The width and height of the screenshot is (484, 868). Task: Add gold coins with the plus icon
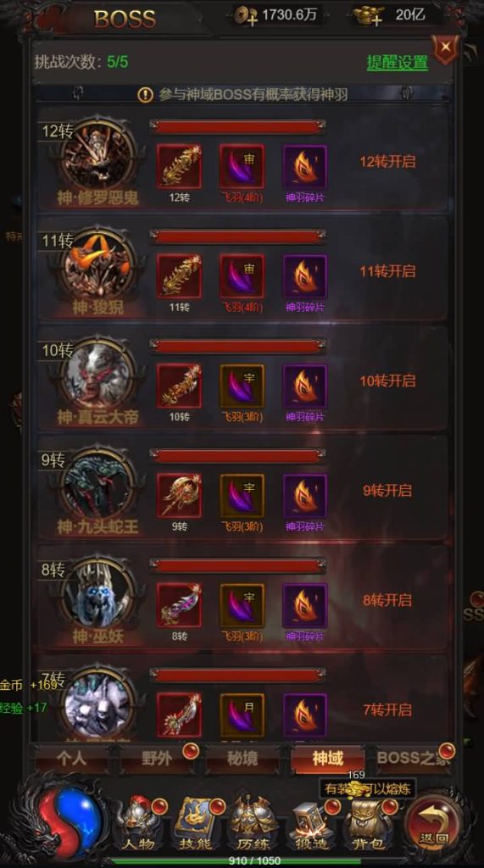[x=245, y=16]
